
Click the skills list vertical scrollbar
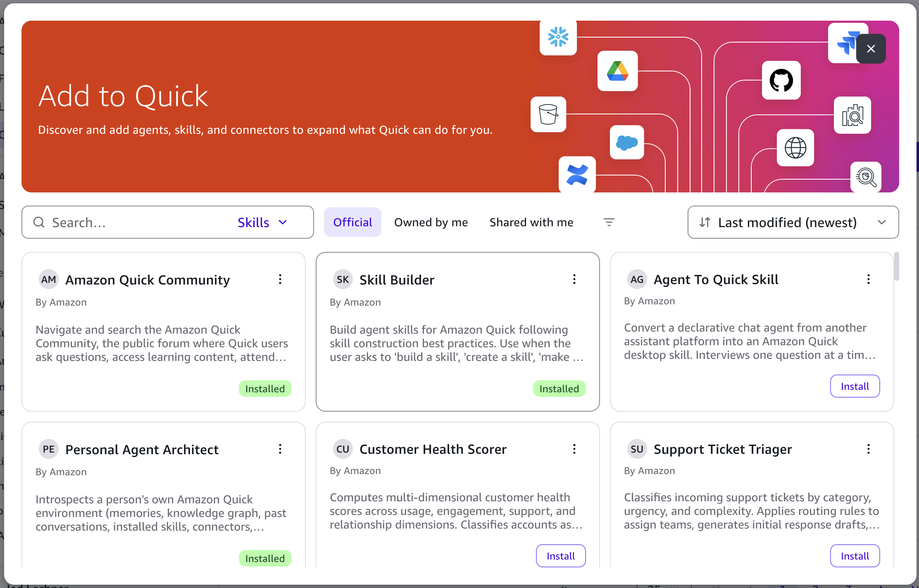[896, 267]
